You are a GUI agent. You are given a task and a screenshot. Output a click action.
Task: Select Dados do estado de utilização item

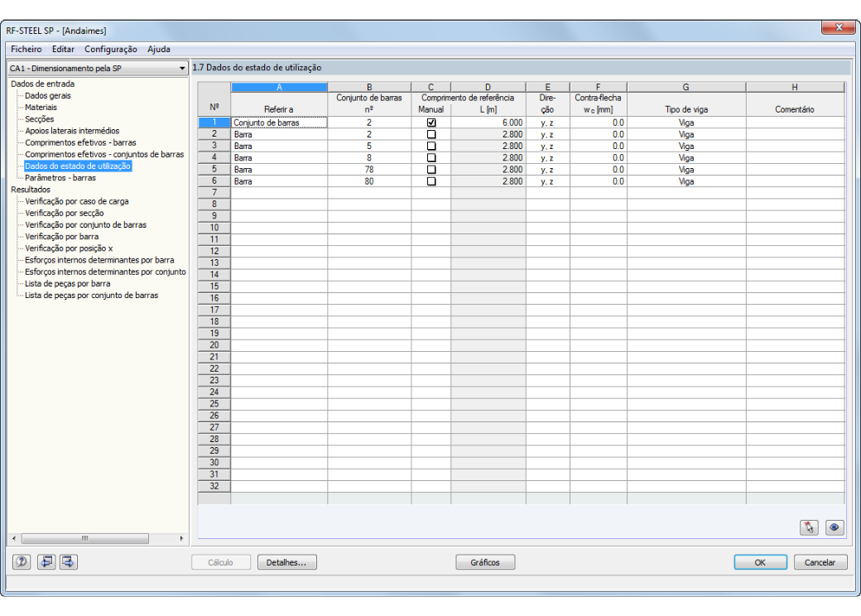click(x=78, y=166)
